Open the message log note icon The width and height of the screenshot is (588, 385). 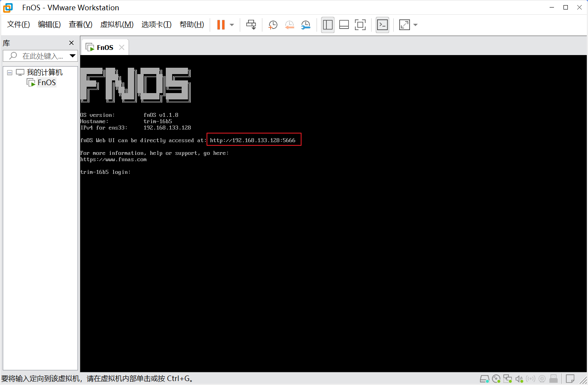(570, 379)
